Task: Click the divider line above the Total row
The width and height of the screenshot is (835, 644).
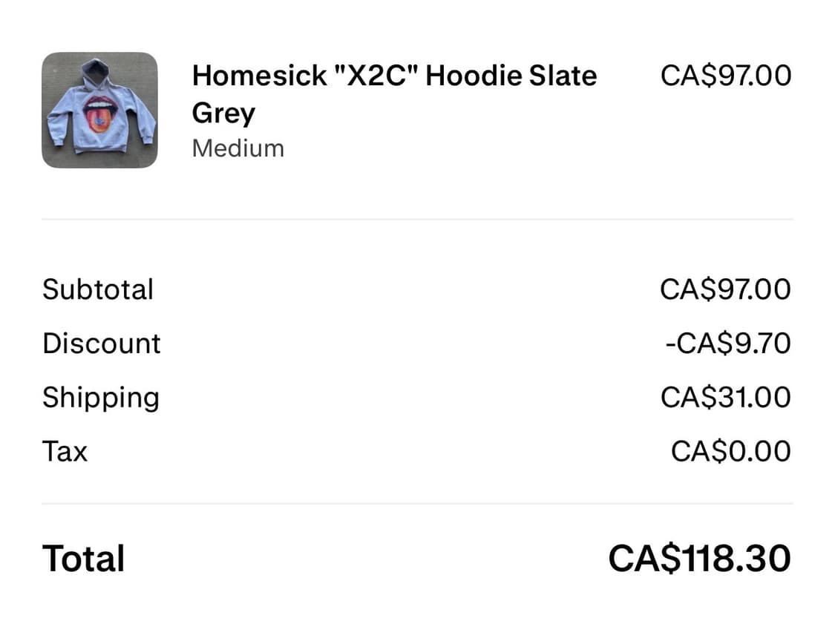Action: tap(417, 504)
